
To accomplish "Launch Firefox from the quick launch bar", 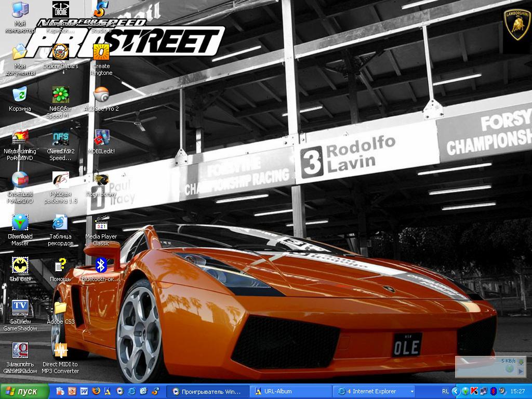I will point(96,392).
